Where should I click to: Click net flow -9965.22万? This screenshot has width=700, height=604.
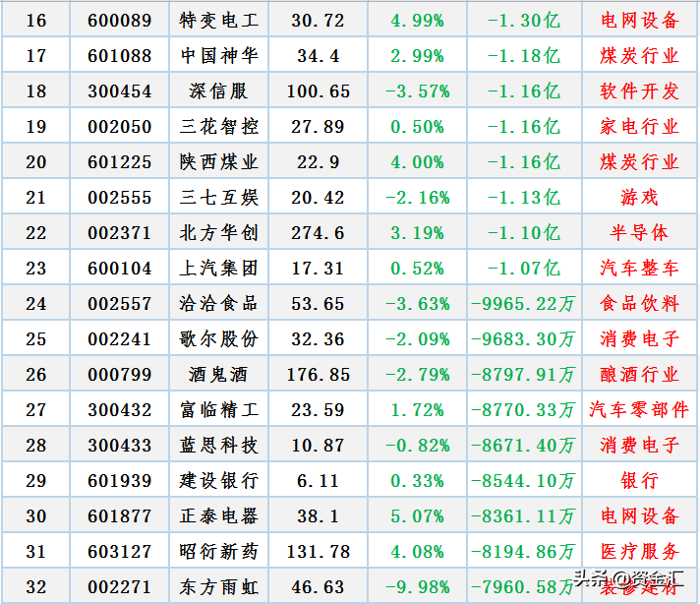pos(524,304)
